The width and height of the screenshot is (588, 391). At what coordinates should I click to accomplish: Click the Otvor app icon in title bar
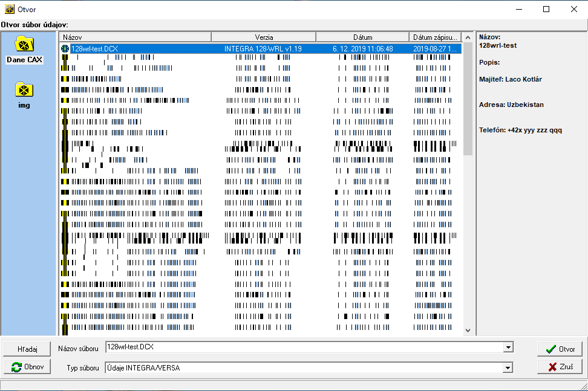tap(10, 9)
